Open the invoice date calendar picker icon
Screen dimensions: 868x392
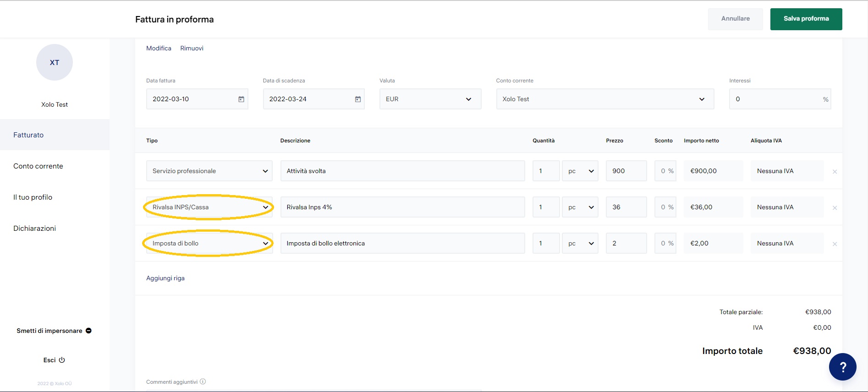(x=241, y=99)
